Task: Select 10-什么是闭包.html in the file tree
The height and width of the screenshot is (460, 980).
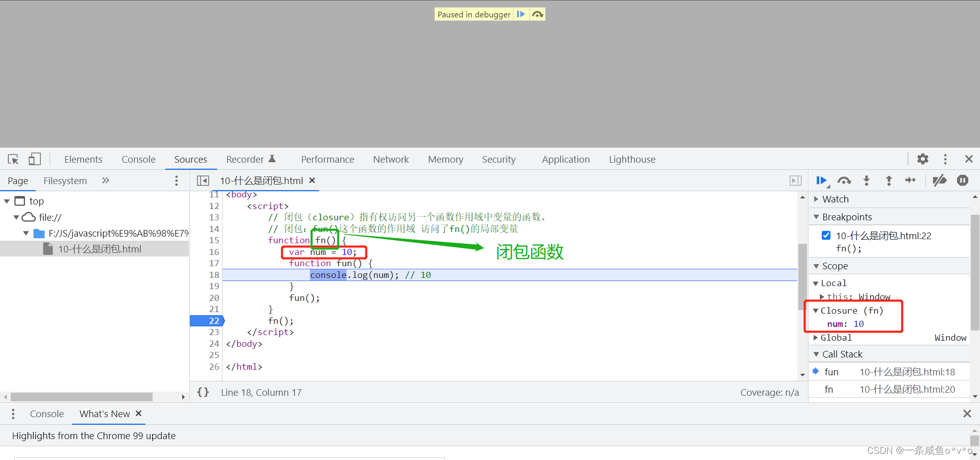Action: coord(100,249)
